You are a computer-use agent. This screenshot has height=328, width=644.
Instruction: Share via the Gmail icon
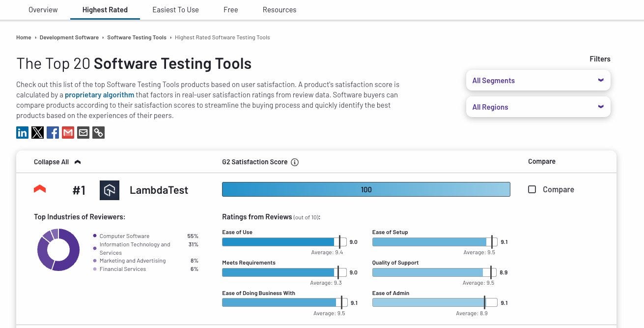[x=68, y=132]
